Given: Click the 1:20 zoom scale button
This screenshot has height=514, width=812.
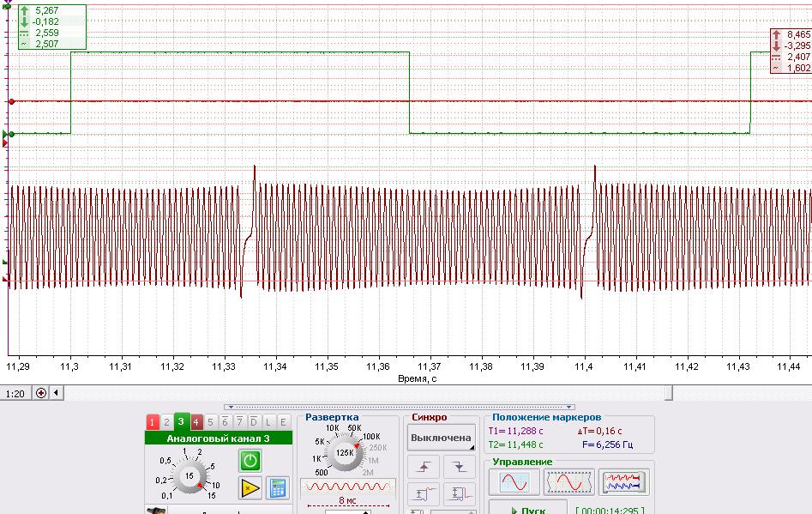Looking at the screenshot, I should pyautogui.click(x=15, y=393).
